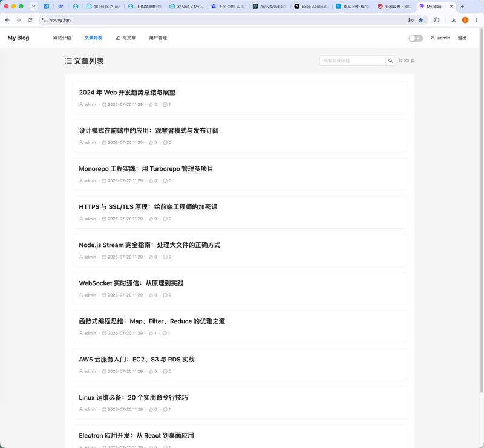Viewport: 484px width, 448px height.
Task: Click in the article title search field
Action: (353, 61)
